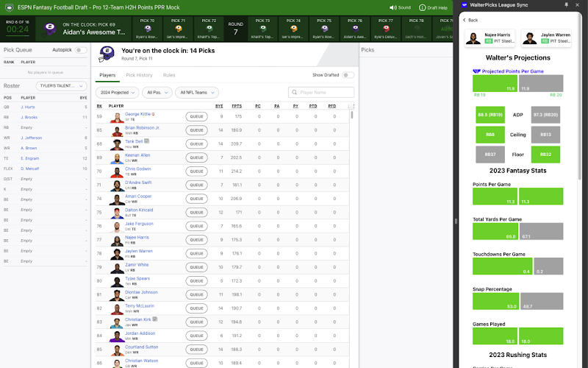Pin the WalterPicks League Sync panel

click(566, 5)
